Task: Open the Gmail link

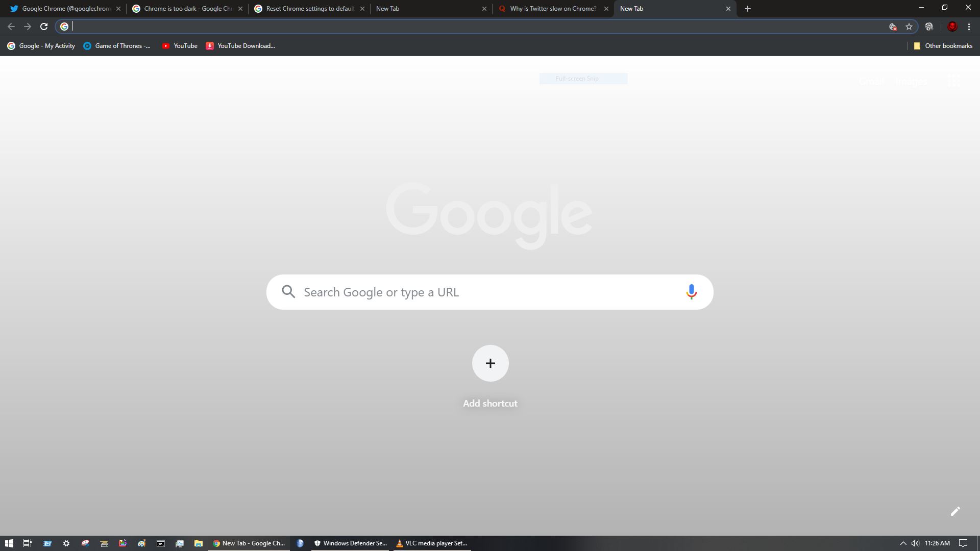Action: pyautogui.click(x=871, y=81)
